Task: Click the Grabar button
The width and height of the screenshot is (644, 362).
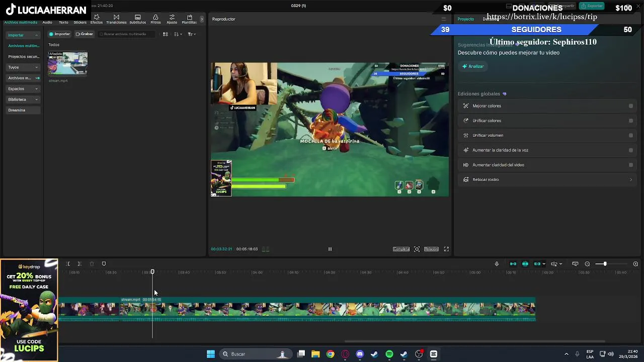Action: 84,34
